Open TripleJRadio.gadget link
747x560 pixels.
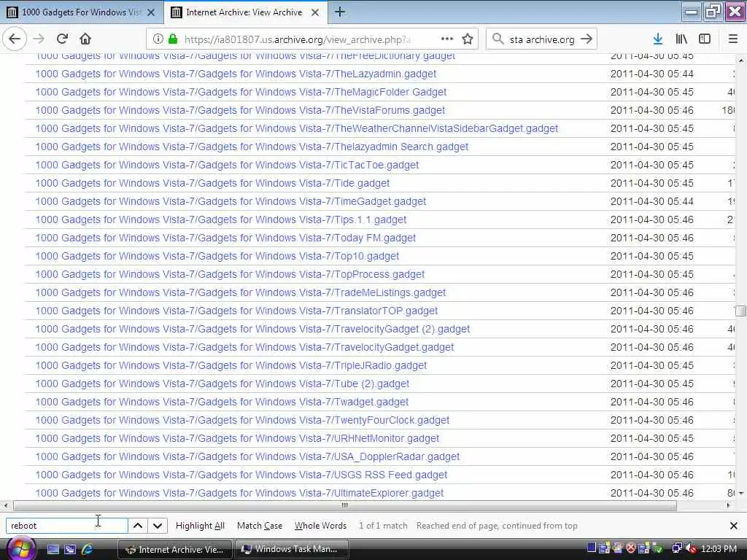[x=231, y=365]
